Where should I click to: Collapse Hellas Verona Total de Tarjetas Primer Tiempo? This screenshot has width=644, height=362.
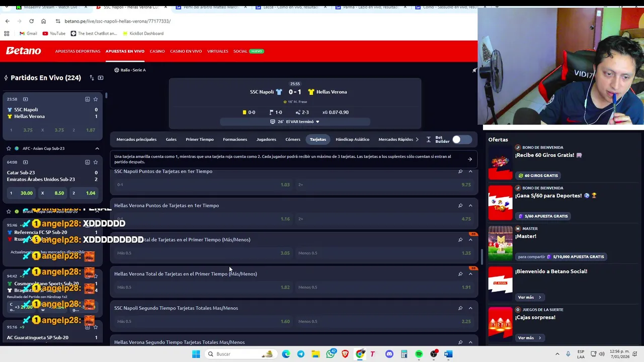coord(470,274)
